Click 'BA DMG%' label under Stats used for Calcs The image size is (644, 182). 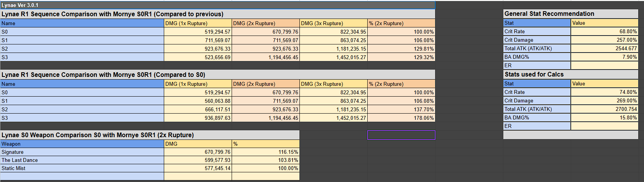[x=537, y=117]
